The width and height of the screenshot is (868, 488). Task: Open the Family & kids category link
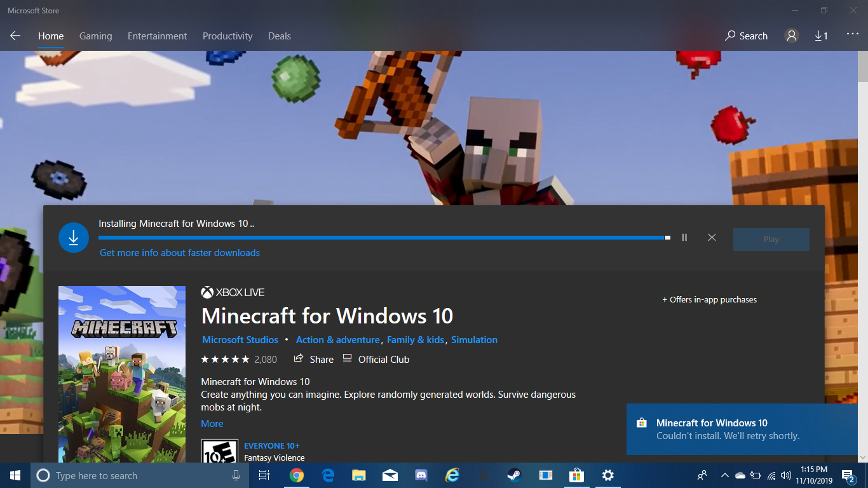416,340
